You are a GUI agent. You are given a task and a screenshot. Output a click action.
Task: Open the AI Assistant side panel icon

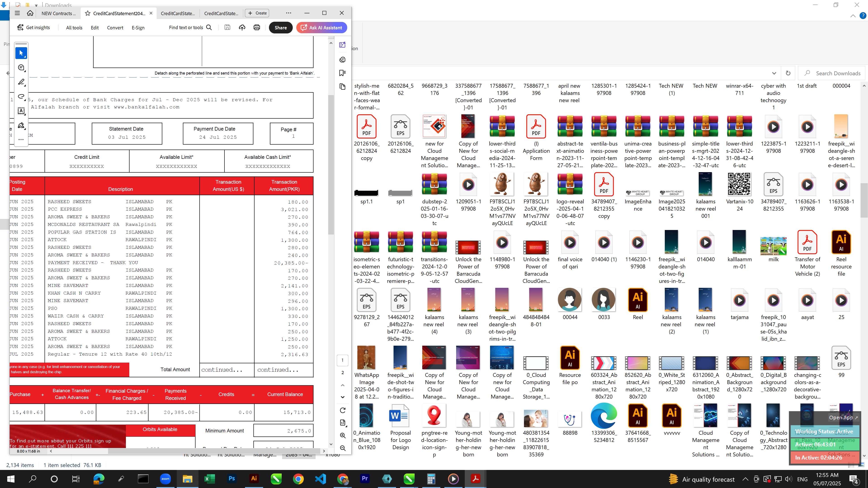(x=343, y=45)
